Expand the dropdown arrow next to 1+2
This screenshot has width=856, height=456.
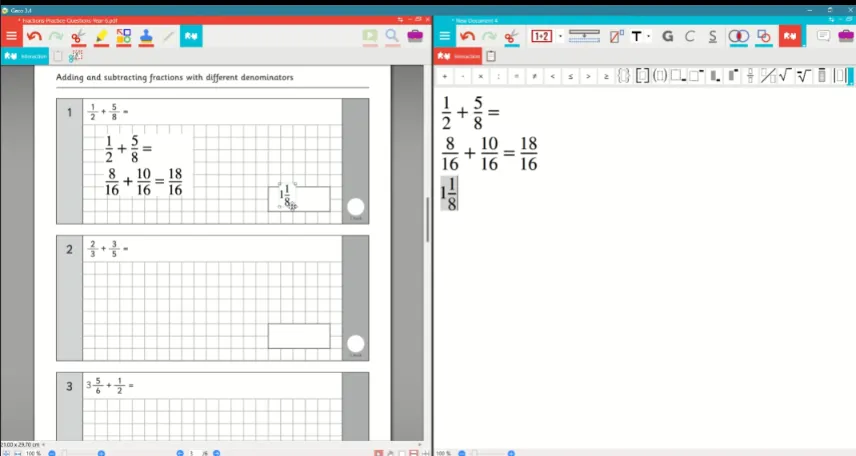[560, 37]
